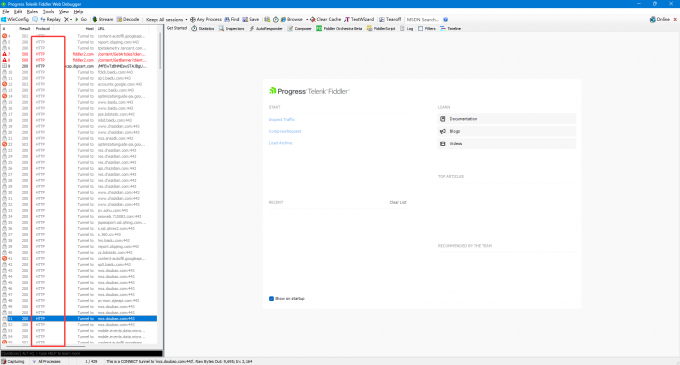
Task: Open the Tools menu
Action: click(48, 12)
